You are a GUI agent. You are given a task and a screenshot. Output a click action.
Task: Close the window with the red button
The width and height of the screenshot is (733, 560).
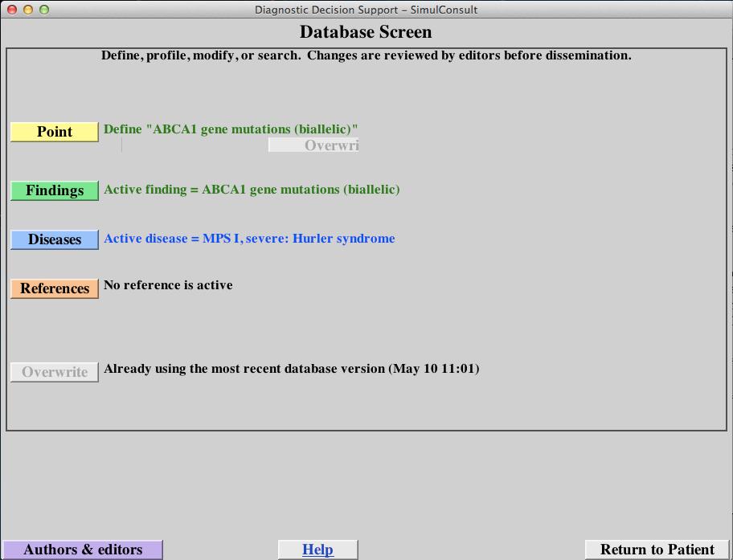pyautogui.click(x=11, y=10)
